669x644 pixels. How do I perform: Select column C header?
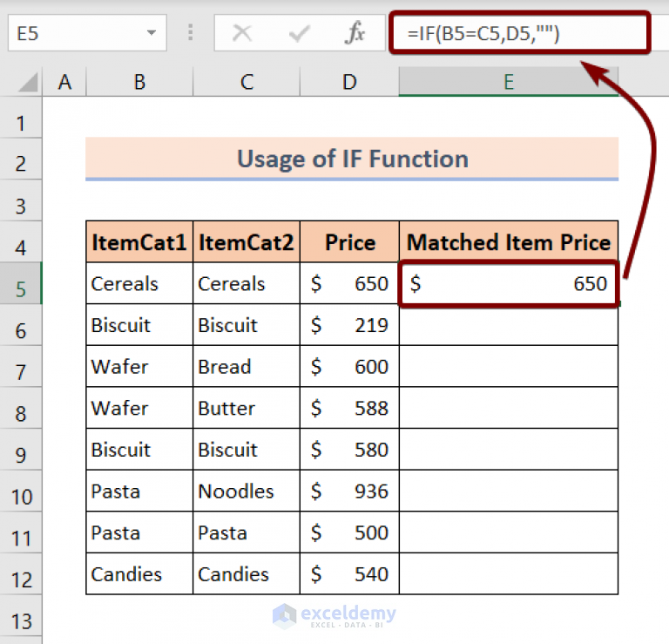click(247, 82)
